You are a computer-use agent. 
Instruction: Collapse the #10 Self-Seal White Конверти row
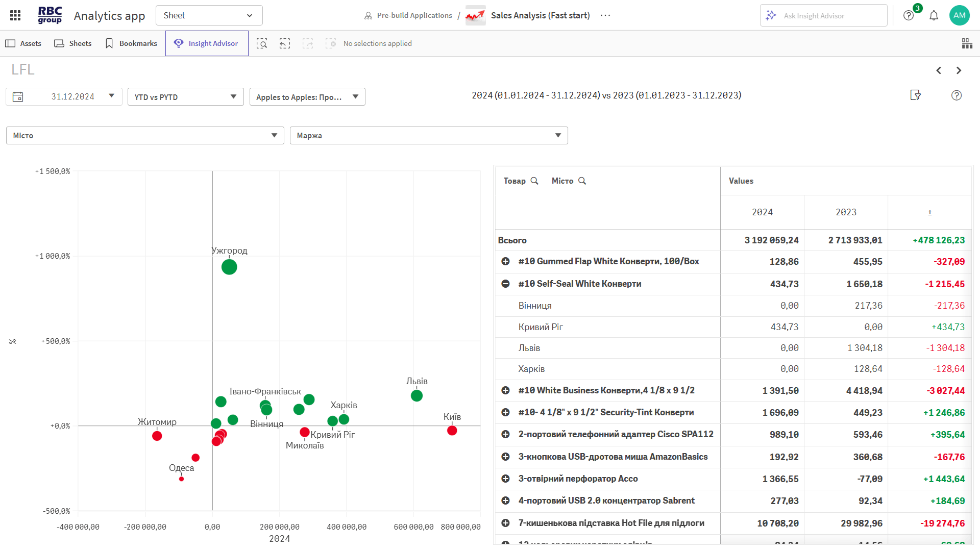pyautogui.click(x=505, y=284)
